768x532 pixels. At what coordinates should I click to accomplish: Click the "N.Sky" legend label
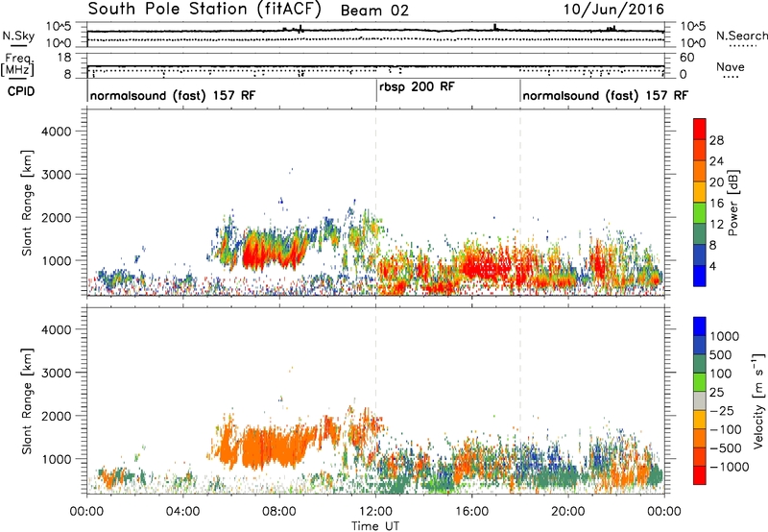(18, 36)
